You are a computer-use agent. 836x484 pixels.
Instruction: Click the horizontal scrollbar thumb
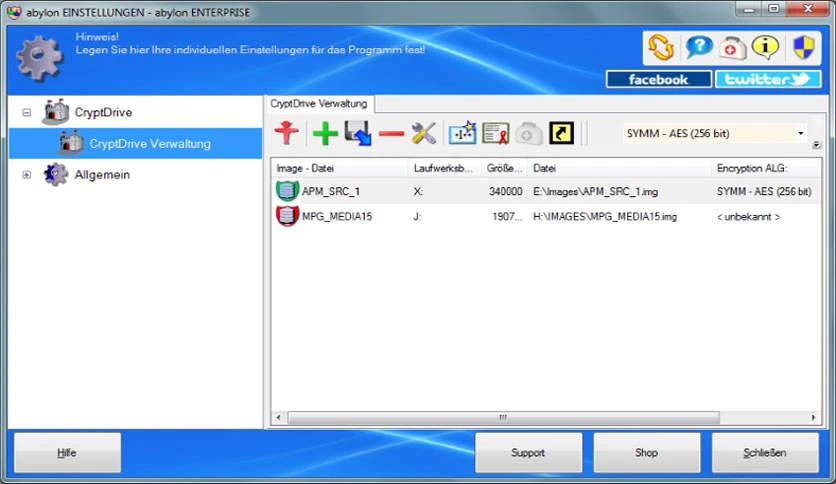[503, 417]
